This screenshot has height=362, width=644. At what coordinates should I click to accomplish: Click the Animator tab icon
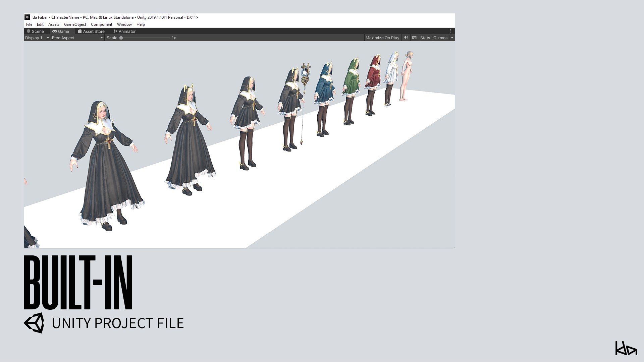[x=115, y=31]
